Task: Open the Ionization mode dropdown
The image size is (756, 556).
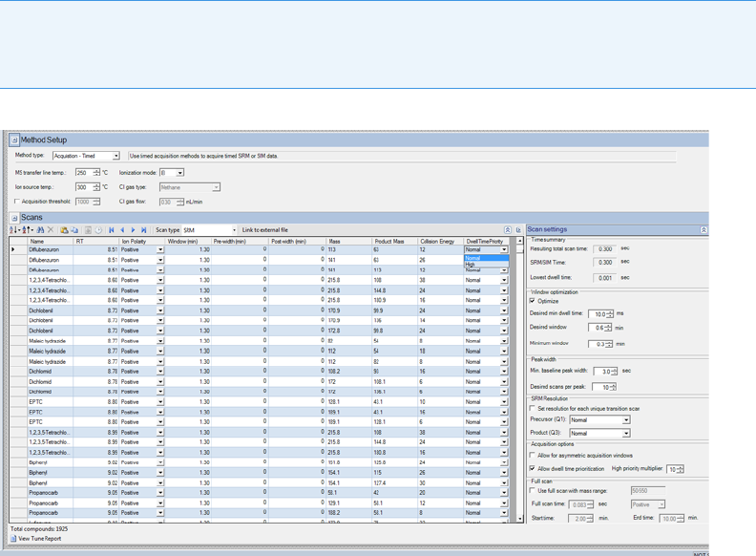Action: [179, 173]
